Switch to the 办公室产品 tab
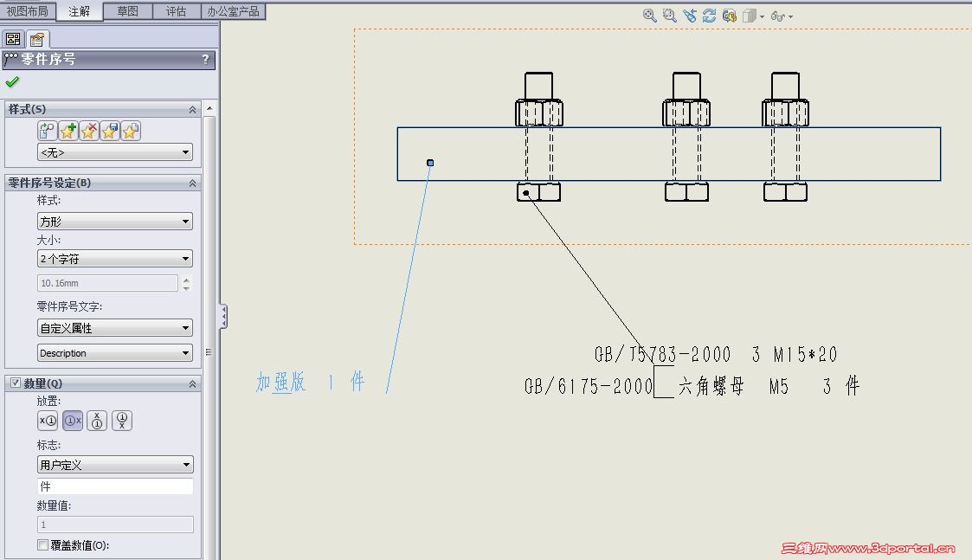 233,11
